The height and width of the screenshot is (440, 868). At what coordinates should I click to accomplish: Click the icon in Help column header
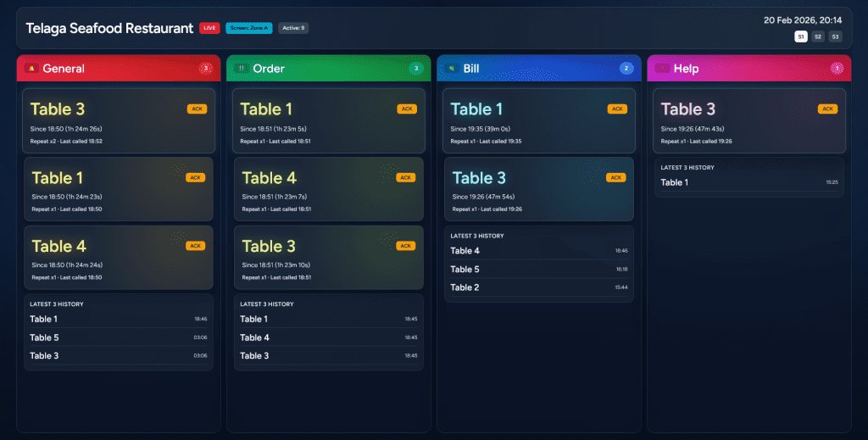(662, 69)
